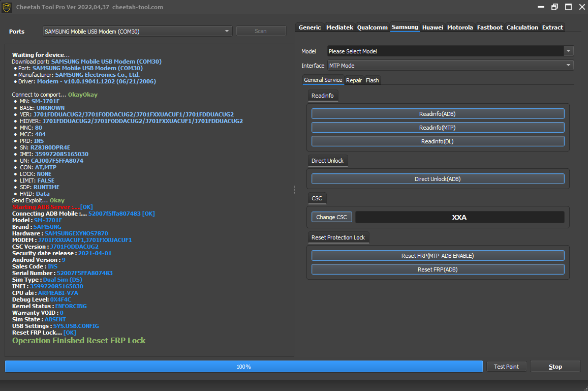Click the 'Starting ADB Server' red log line

[x=52, y=207]
